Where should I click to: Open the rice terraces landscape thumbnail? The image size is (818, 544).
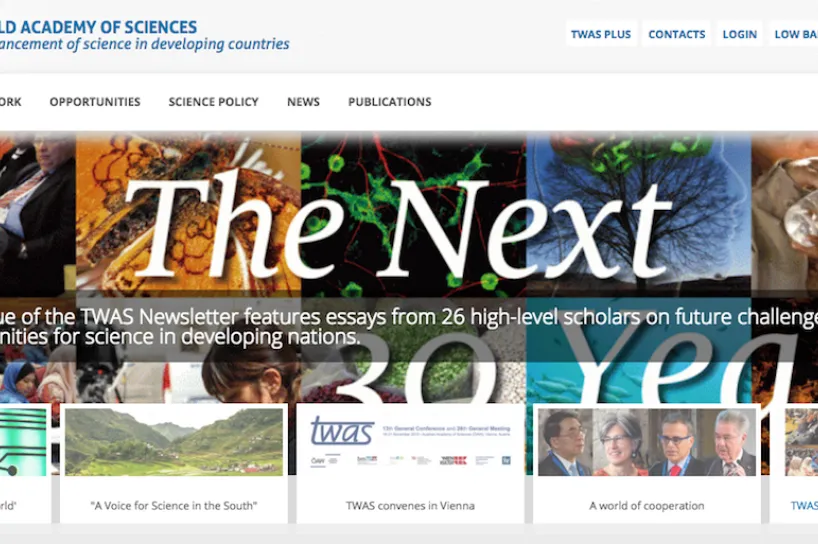[x=174, y=442]
